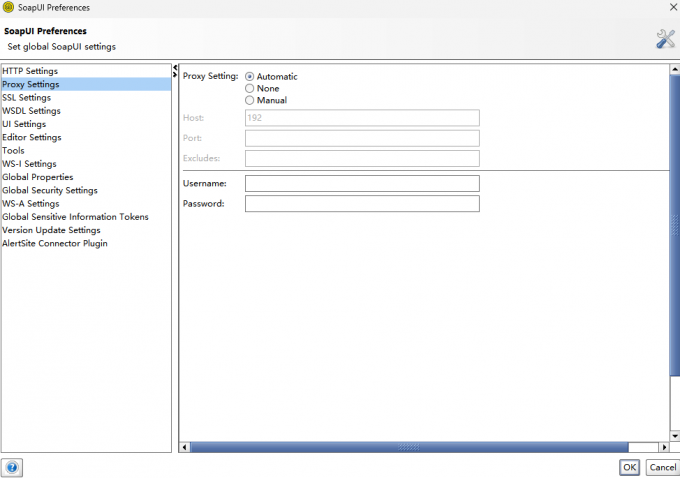Viewport: 680px width, 478px height.
Task: Click the Excludes input field
Action: (x=362, y=158)
